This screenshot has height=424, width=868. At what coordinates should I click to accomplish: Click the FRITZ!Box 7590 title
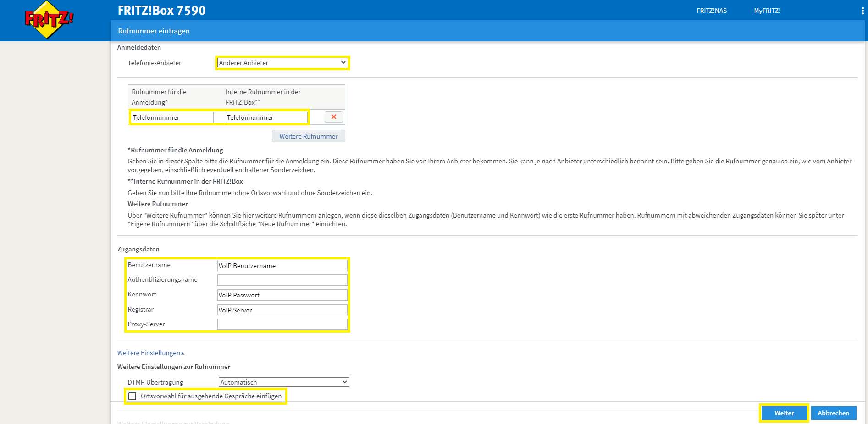(x=162, y=11)
